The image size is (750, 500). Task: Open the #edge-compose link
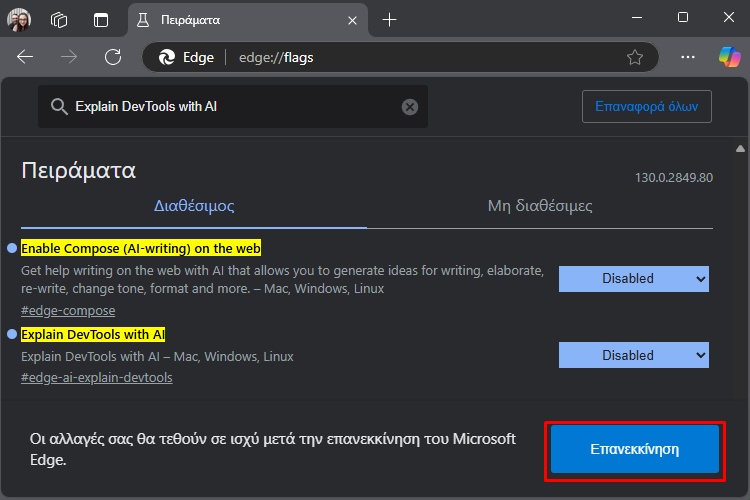pyautogui.click(x=68, y=311)
